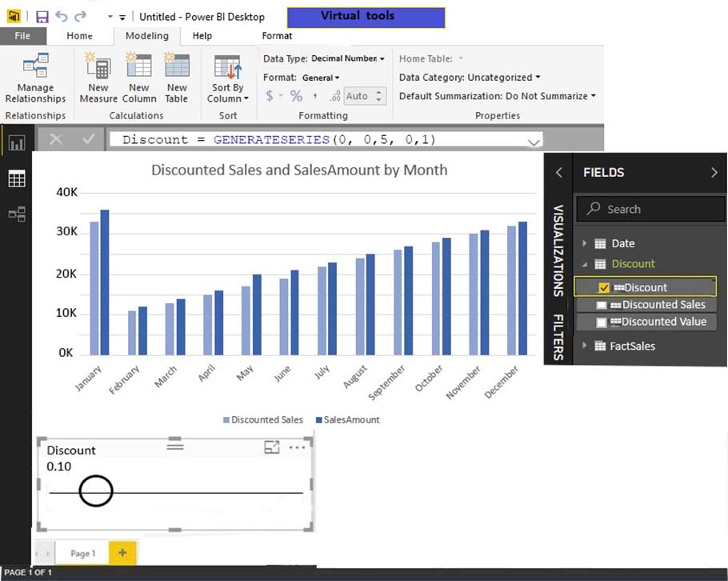This screenshot has width=728, height=581.
Task: Create a New Column
Action: point(139,78)
